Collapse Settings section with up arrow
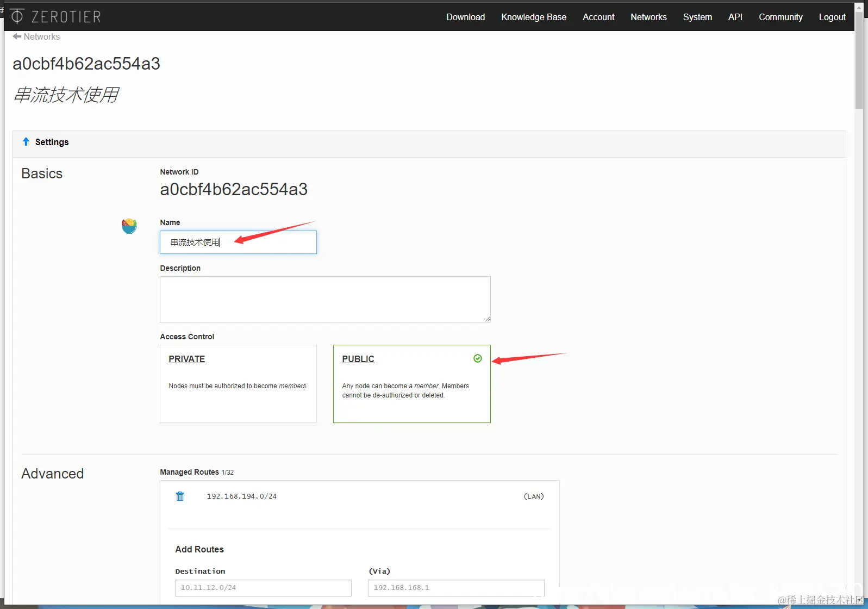 pyautogui.click(x=26, y=142)
